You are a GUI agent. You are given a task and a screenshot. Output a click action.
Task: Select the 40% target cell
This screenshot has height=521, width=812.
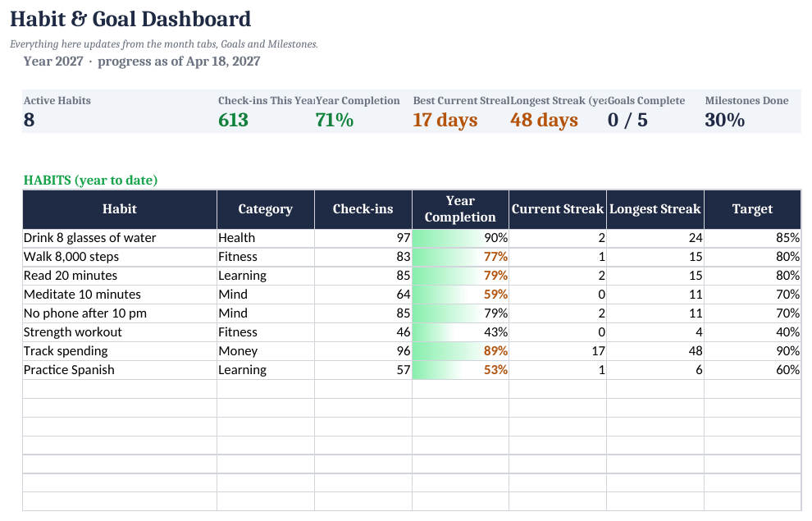click(752, 332)
